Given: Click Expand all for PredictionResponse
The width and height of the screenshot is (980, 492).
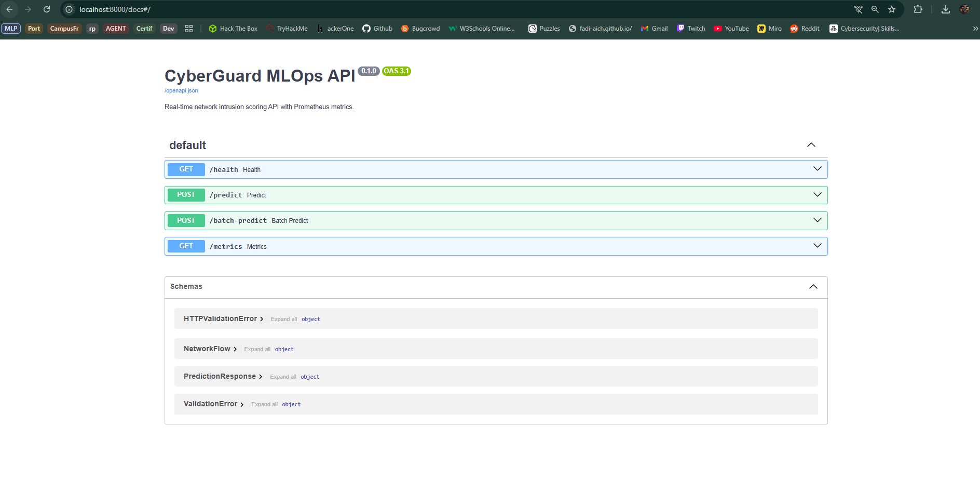Looking at the screenshot, I should [x=283, y=377].
